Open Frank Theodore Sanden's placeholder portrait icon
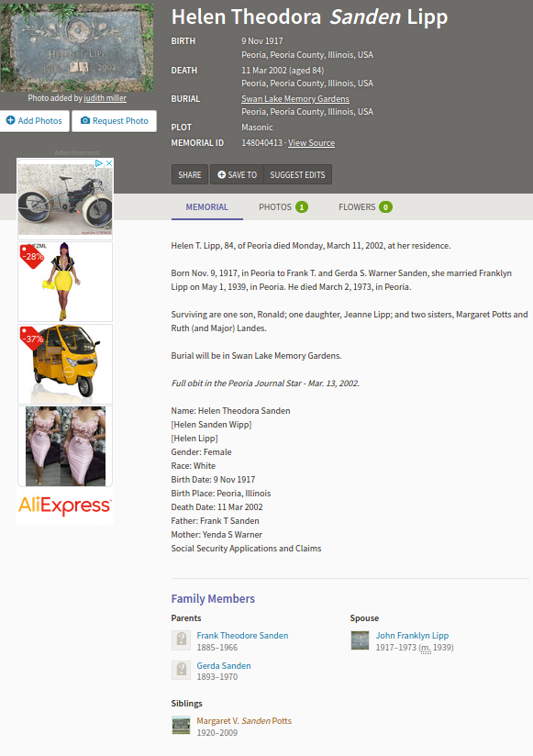 tap(182, 640)
